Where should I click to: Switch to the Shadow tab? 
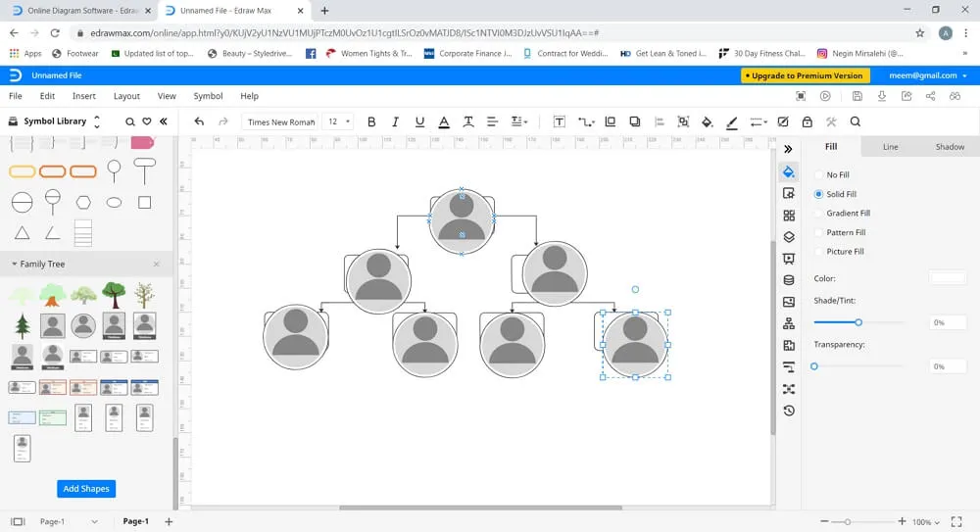[x=949, y=147]
